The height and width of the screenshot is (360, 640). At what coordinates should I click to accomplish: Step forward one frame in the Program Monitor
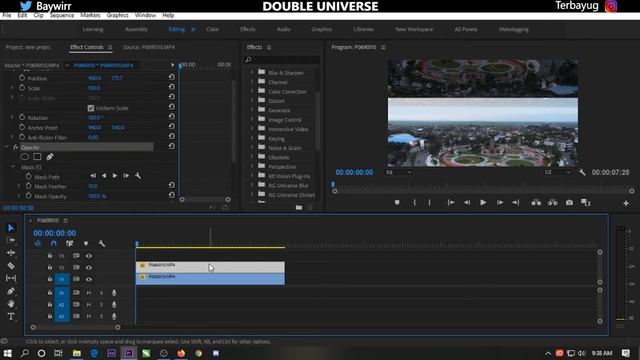[500, 202]
